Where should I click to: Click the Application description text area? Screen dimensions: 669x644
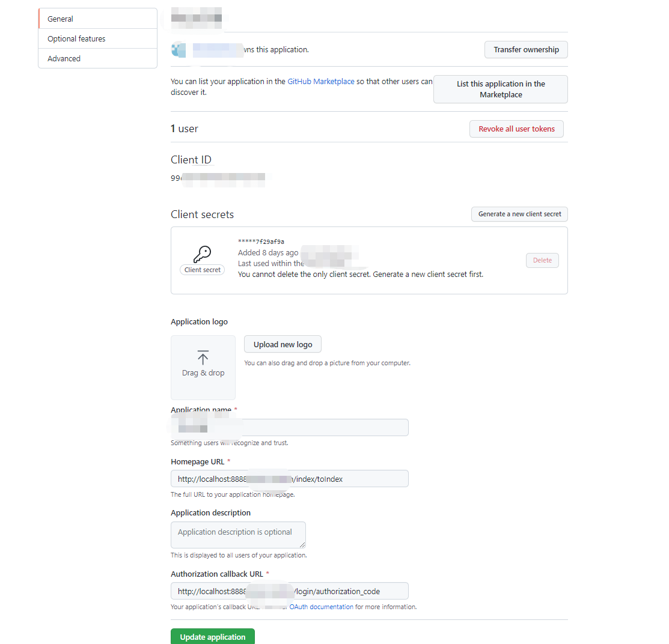click(x=238, y=534)
